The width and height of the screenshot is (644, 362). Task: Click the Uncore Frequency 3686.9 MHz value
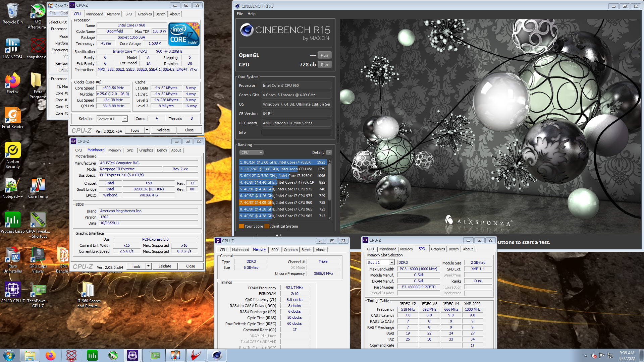(x=323, y=274)
